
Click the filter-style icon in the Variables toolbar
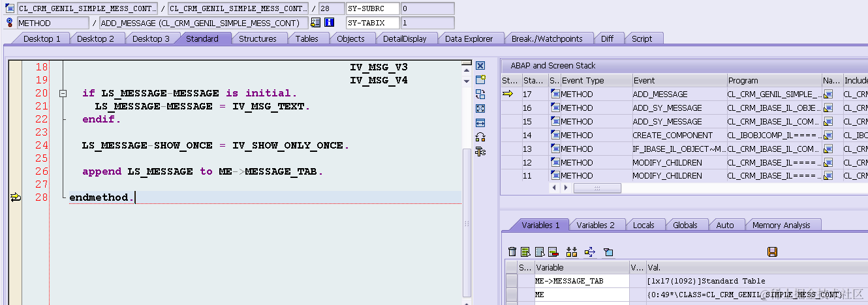tap(608, 252)
